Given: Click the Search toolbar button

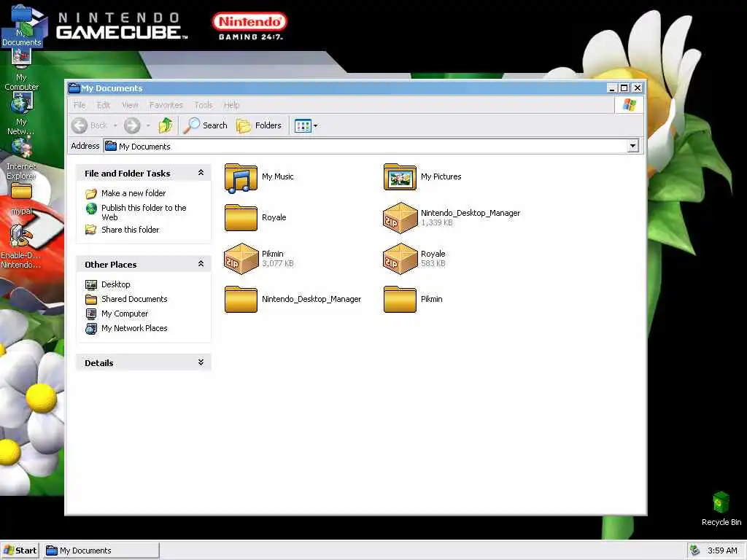Looking at the screenshot, I should 206,125.
